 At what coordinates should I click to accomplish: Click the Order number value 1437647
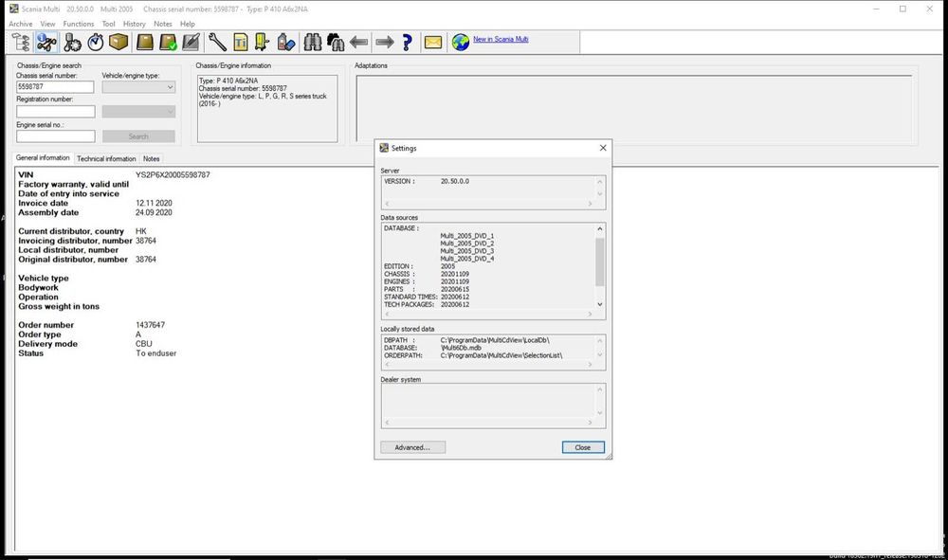coord(150,325)
